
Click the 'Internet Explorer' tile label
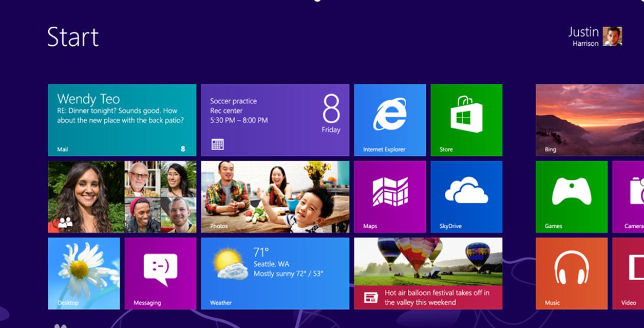click(x=384, y=149)
